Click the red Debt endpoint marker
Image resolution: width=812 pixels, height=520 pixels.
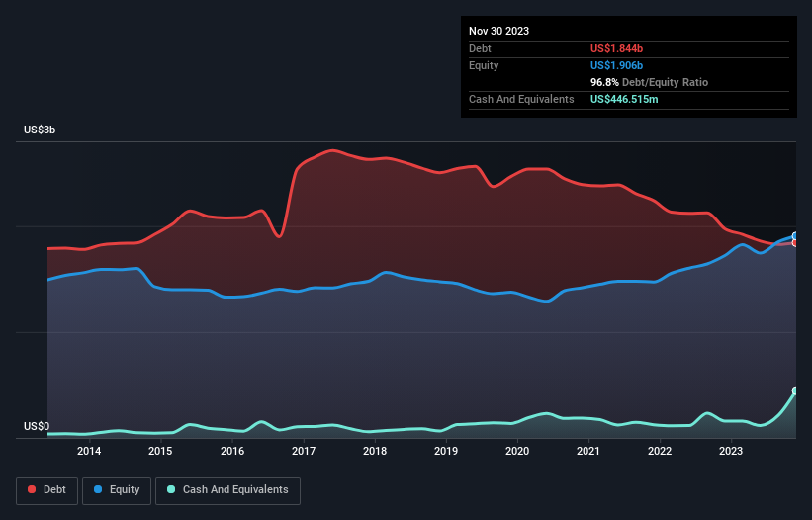tap(795, 243)
